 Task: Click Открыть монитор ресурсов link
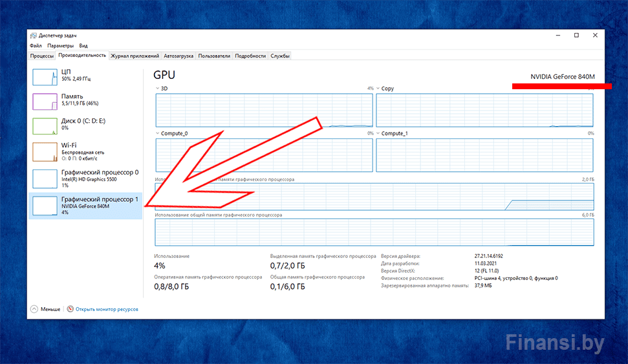coord(107,309)
